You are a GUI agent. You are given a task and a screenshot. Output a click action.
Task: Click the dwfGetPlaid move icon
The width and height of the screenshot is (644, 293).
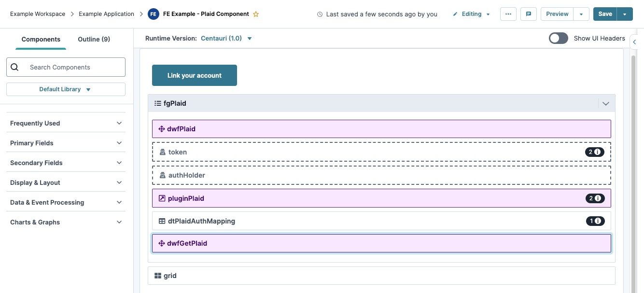pos(162,243)
